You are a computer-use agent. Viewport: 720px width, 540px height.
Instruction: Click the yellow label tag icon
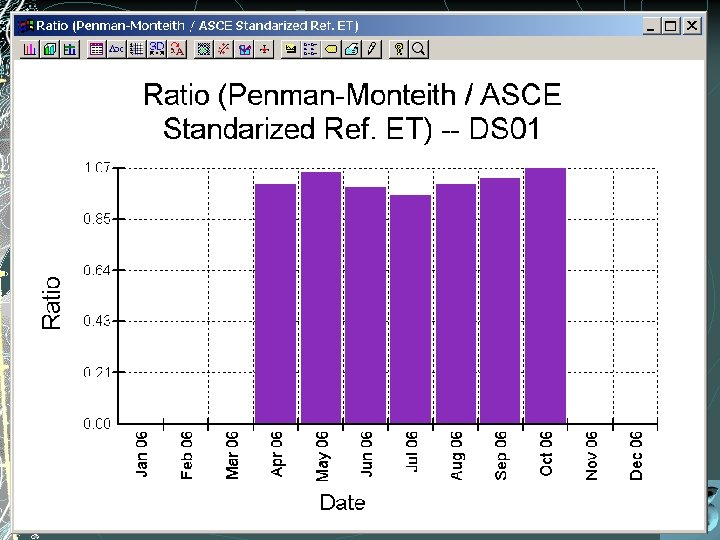pyautogui.click(x=331, y=49)
